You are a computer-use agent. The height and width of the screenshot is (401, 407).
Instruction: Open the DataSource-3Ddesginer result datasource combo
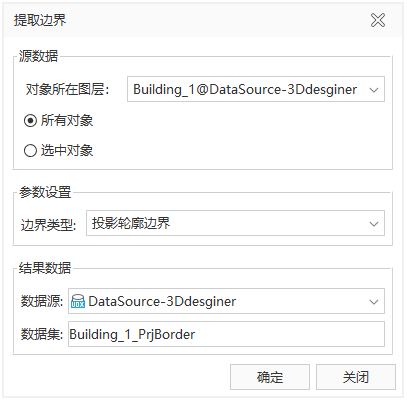(x=226, y=301)
